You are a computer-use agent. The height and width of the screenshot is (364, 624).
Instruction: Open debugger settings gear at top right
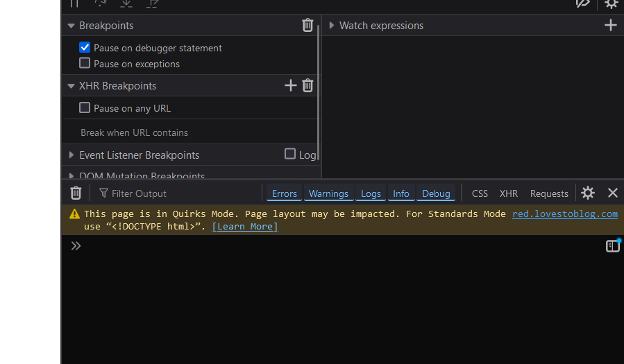[x=611, y=4]
